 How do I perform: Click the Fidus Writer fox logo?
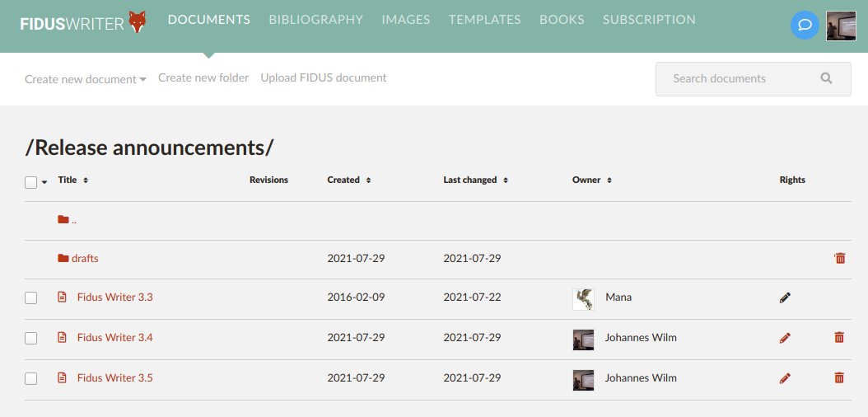pos(138,21)
